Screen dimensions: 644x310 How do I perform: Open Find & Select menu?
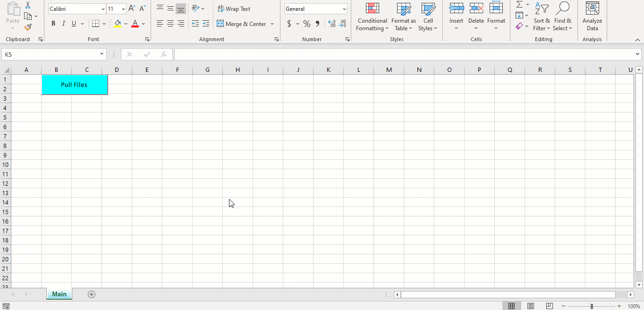(x=562, y=17)
